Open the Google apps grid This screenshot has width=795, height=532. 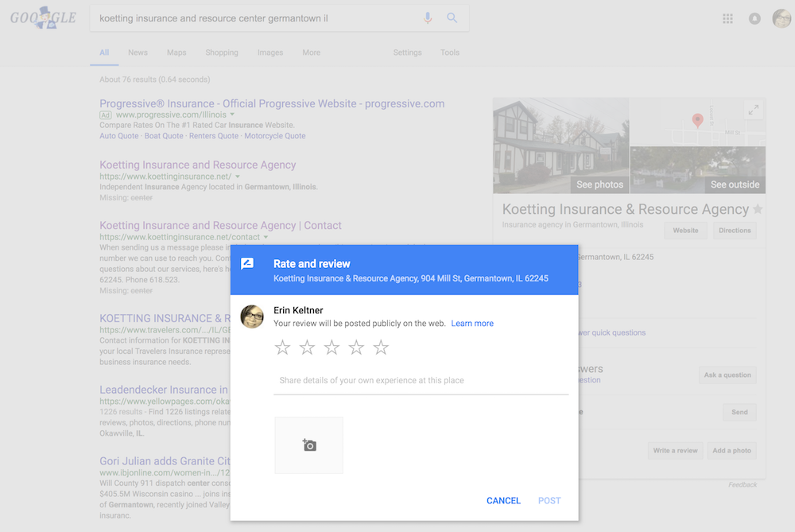727,19
